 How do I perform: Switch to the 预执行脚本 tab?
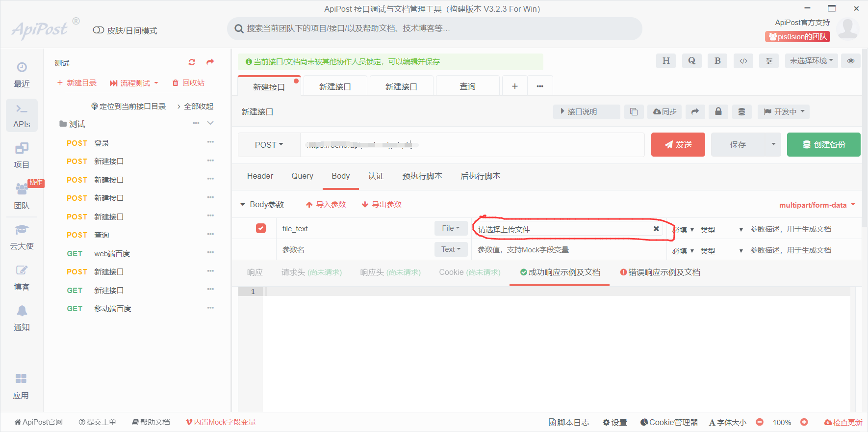click(422, 176)
